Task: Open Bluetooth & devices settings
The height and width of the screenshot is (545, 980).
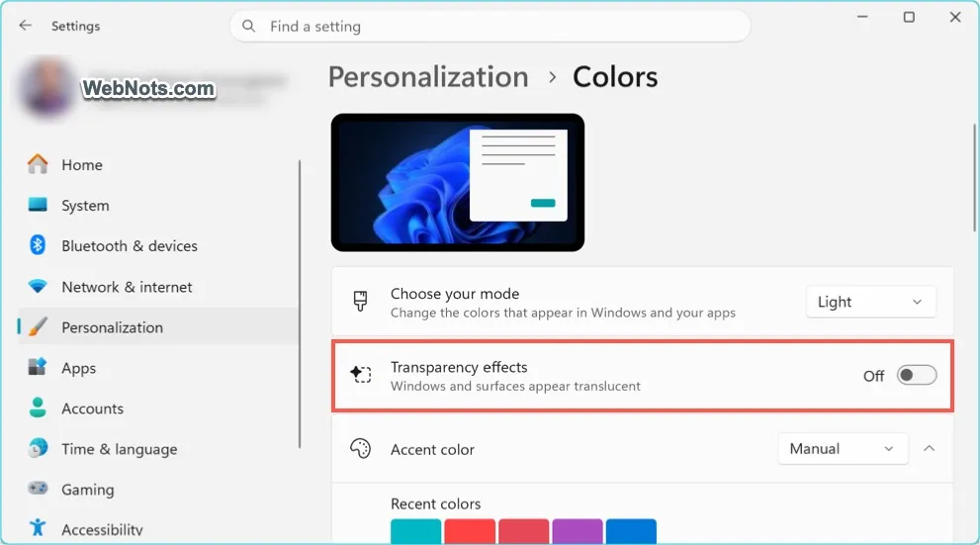Action: (158, 245)
